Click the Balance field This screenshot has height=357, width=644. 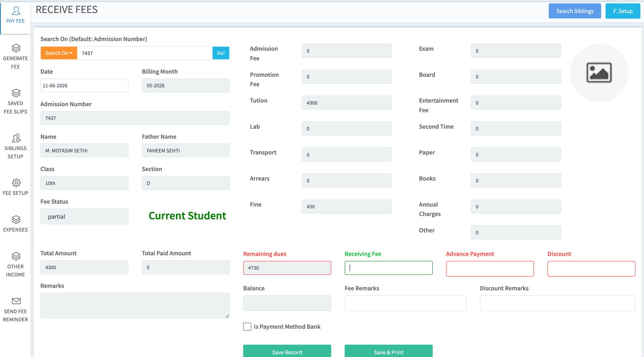tap(287, 303)
